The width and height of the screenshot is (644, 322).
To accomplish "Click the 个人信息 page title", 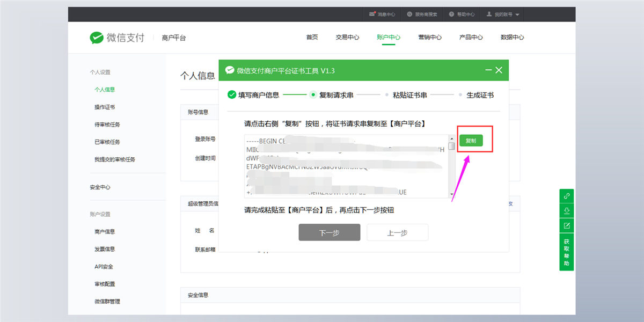I will point(197,76).
